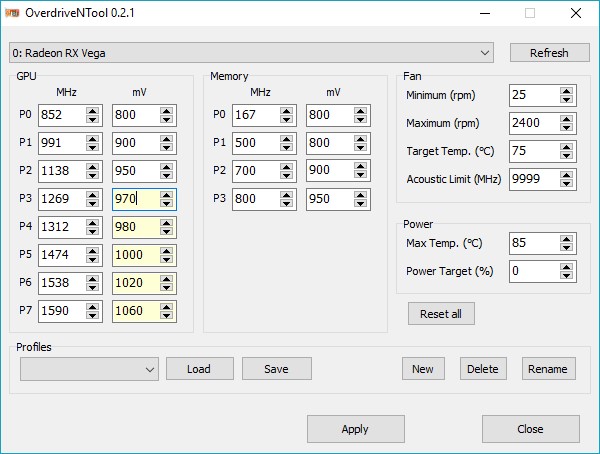
Task: Rename the selected profile
Action: coord(549,369)
